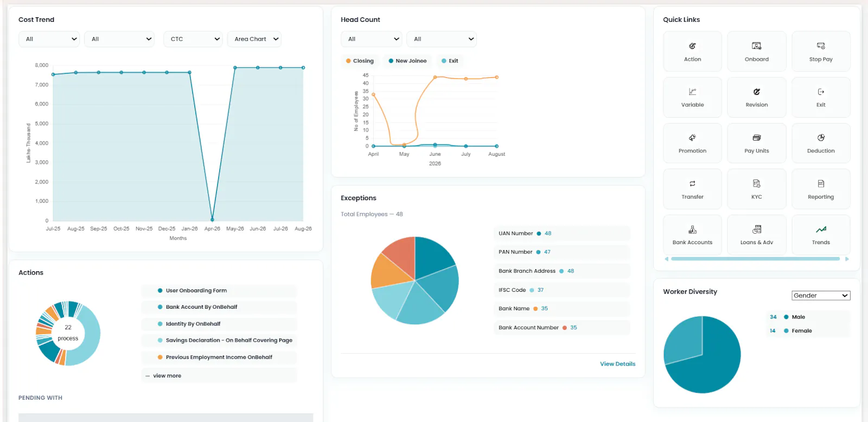Click the Stop Pay quick link icon

tap(821, 46)
